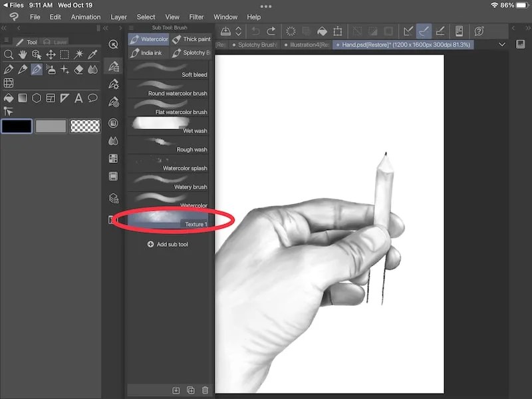Screen dimensions: 532x399
Task: Select the rectangle Marquee selection tool
Action: coord(65,55)
